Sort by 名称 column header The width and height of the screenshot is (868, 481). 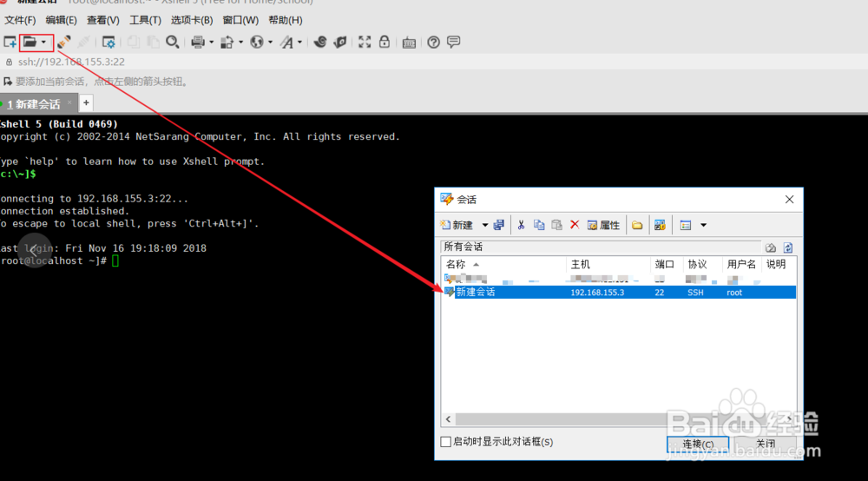coord(503,265)
